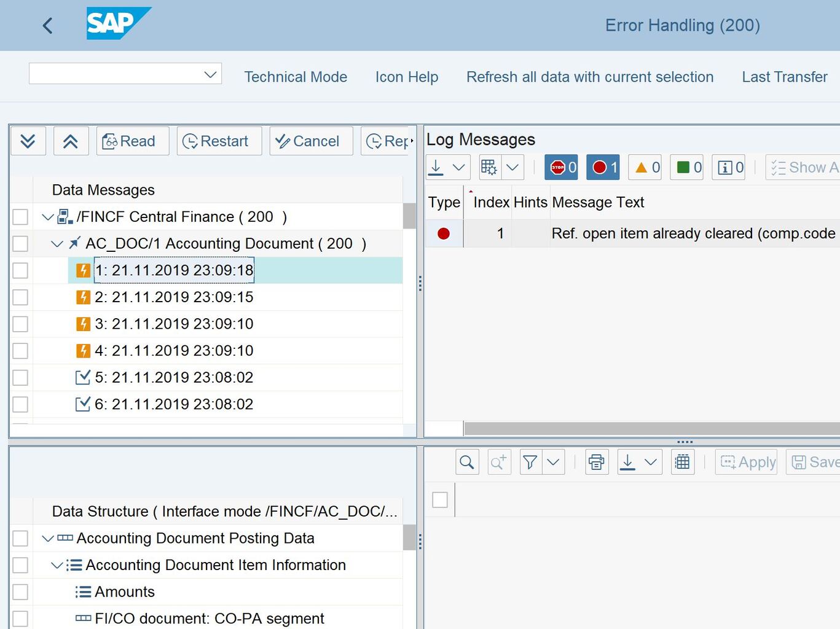Select message 1: 21.11.2019 23:09:18

coord(174,270)
